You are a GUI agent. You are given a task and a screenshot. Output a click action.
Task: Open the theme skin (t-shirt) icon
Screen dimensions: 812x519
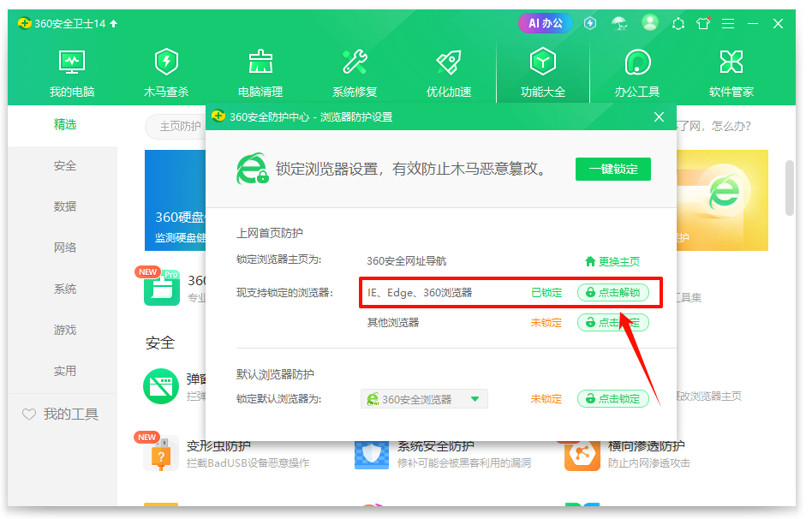703,23
